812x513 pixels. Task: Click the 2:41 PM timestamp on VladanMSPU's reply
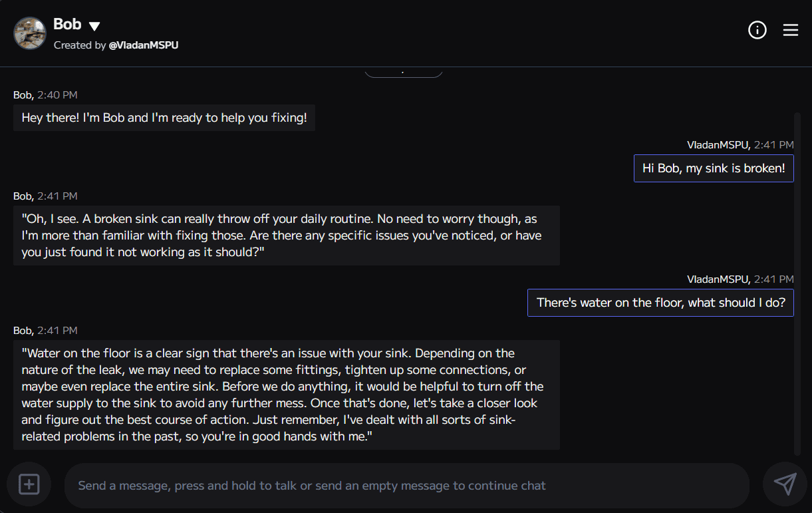775,279
